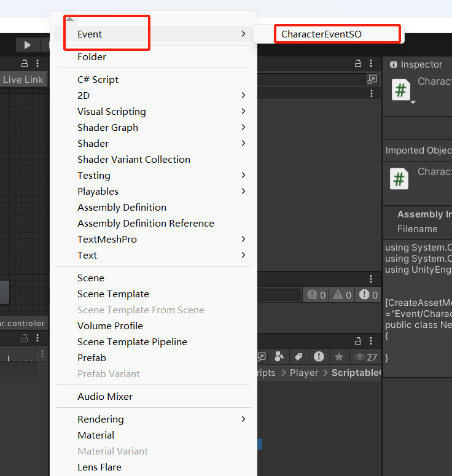
Task: Select Audio Mixer menu item
Action: (x=153, y=397)
